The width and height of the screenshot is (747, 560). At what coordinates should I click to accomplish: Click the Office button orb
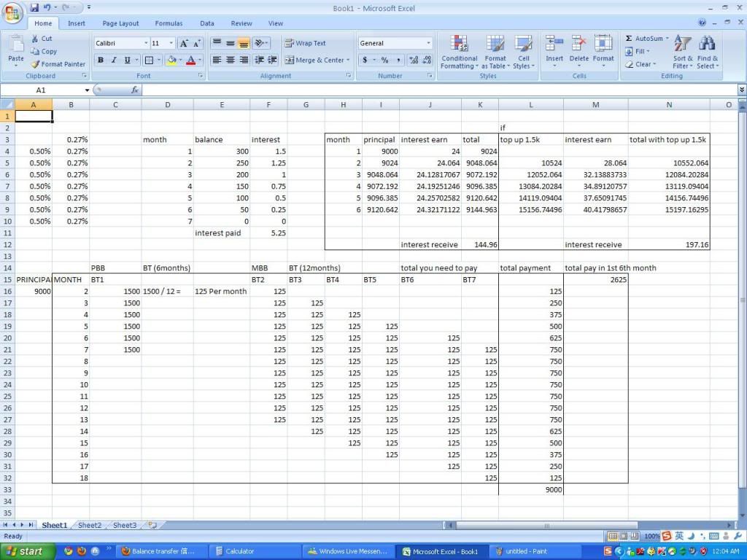[12, 12]
